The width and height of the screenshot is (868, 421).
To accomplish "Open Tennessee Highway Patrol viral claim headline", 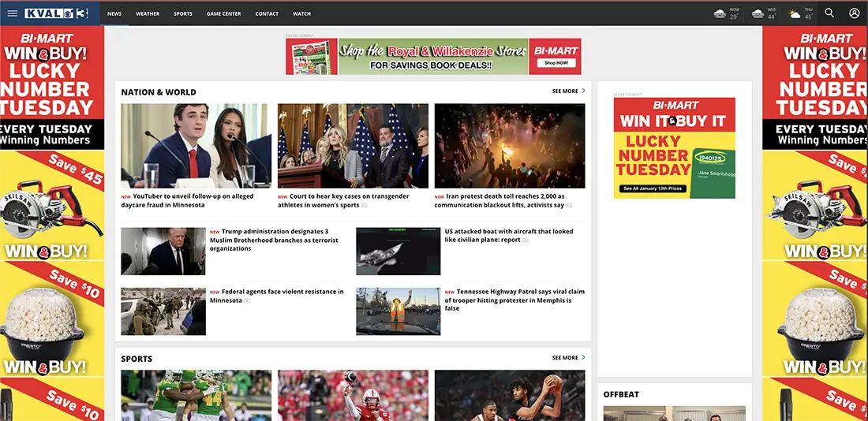I will coord(514,300).
